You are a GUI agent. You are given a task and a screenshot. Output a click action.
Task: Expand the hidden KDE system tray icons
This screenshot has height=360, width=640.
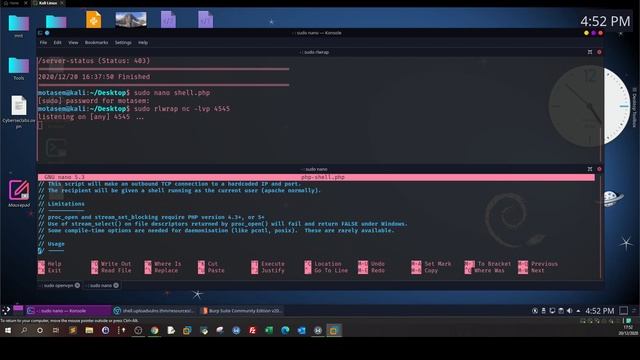tap(578, 311)
